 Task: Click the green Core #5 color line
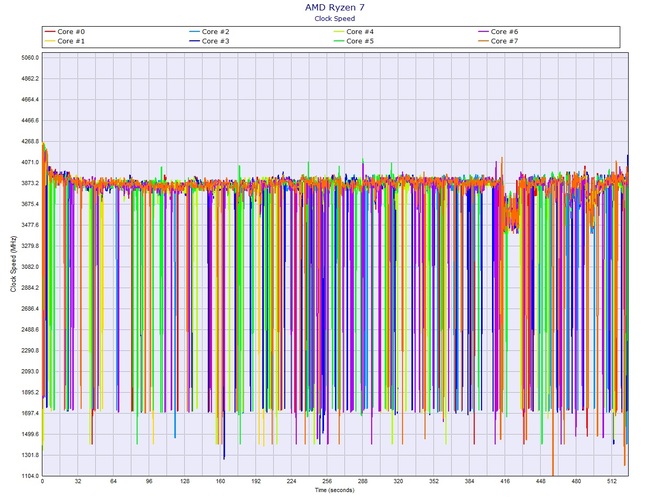339,41
